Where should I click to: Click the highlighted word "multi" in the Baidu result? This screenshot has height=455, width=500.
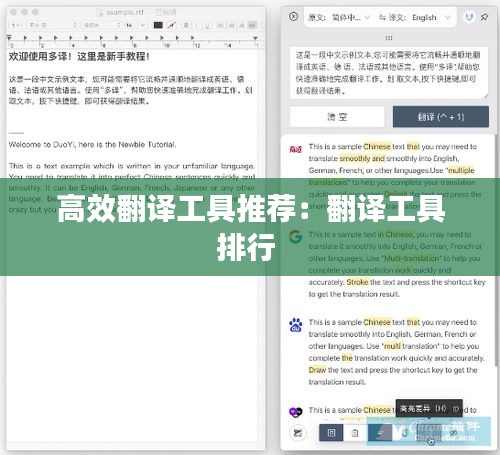coord(392,346)
